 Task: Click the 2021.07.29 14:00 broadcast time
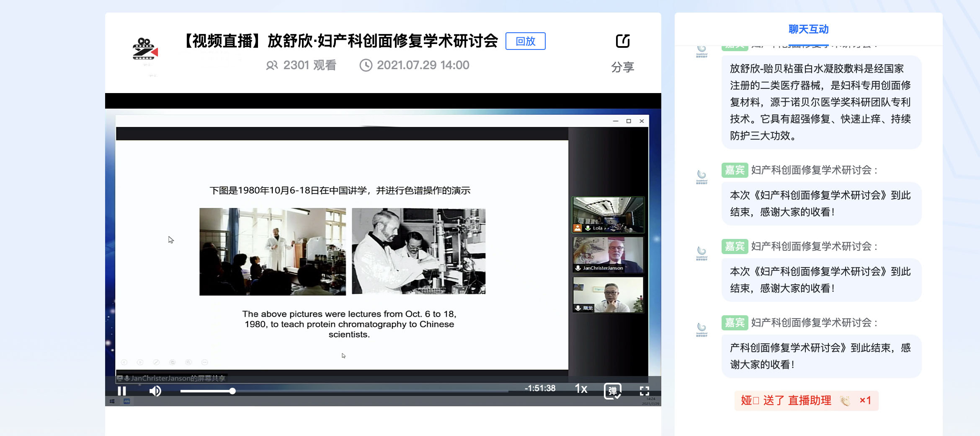[x=423, y=65]
